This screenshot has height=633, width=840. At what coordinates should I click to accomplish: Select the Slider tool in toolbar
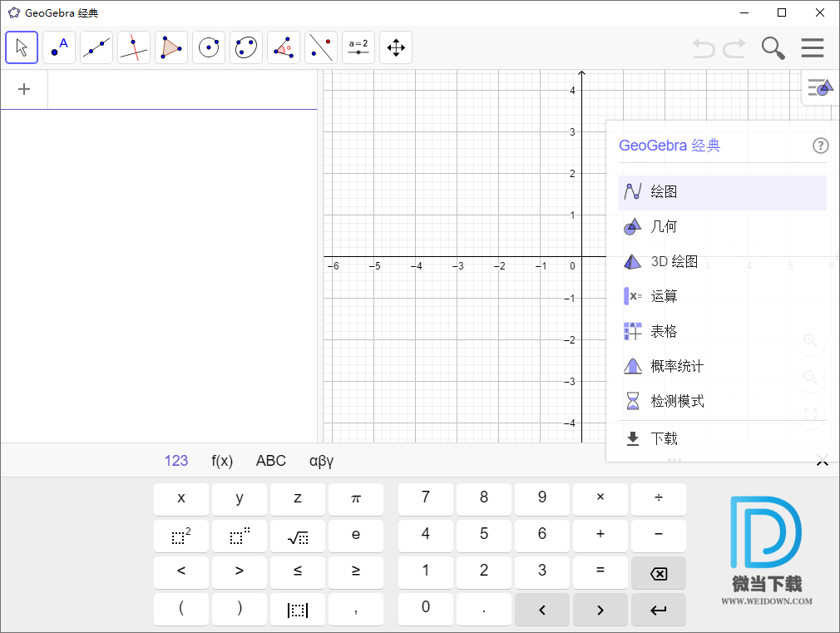click(358, 47)
